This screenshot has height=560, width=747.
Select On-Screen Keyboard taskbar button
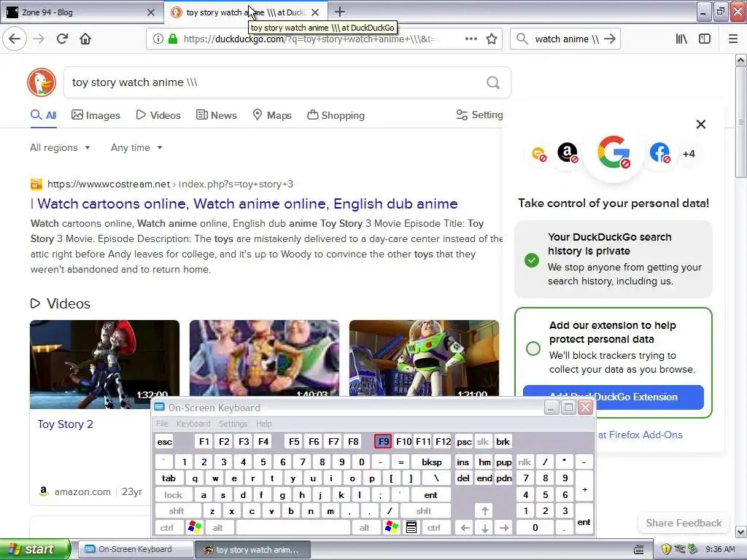[x=135, y=549]
